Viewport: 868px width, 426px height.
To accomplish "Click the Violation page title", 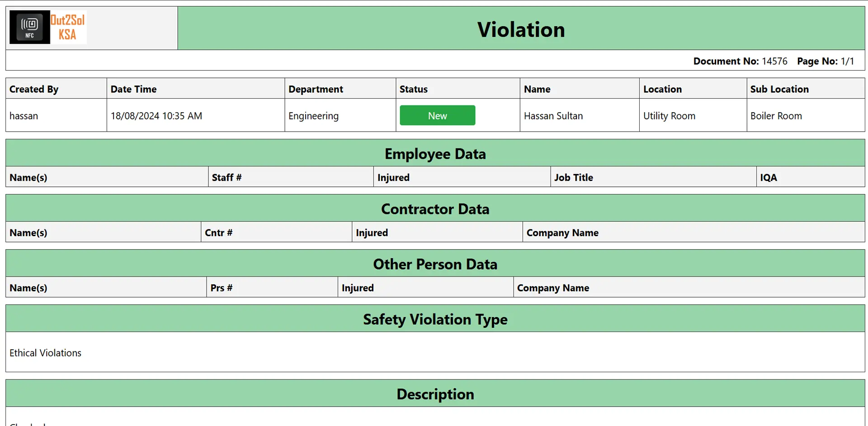I will [x=521, y=30].
